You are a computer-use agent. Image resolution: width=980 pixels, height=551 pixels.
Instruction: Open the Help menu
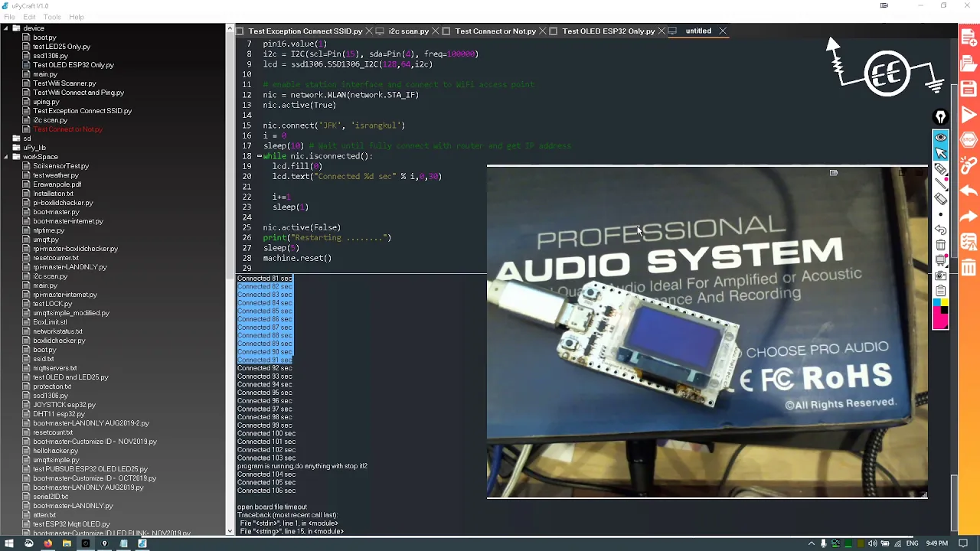pos(77,17)
